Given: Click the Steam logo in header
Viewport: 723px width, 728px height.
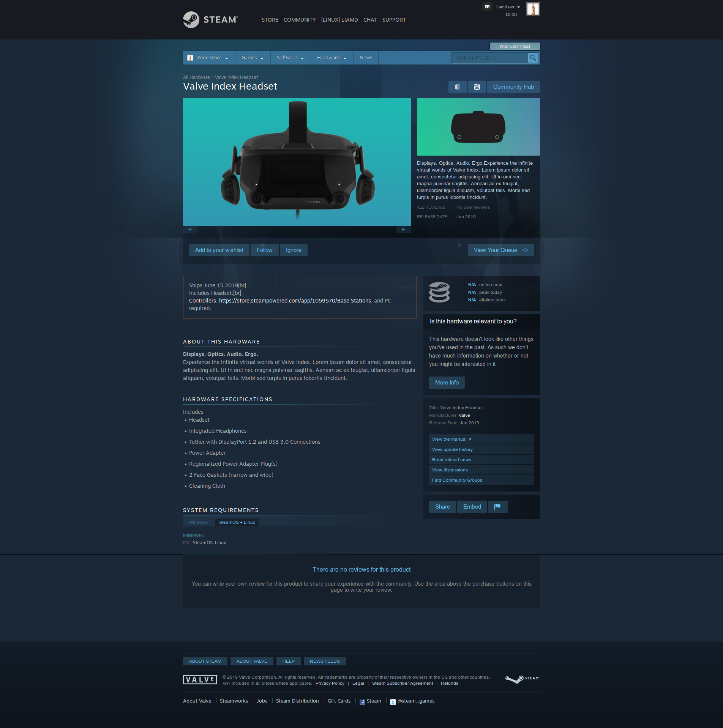Looking at the screenshot, I should point(211,20).
